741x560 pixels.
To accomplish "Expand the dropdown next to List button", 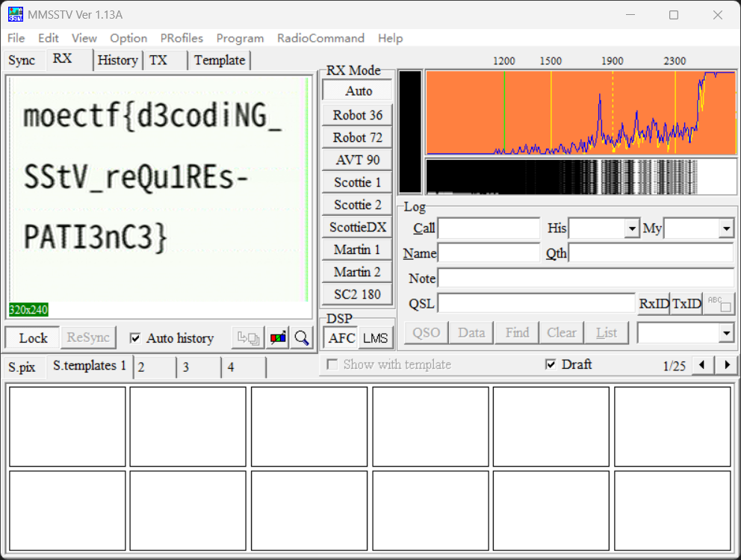I will [726, 333].
